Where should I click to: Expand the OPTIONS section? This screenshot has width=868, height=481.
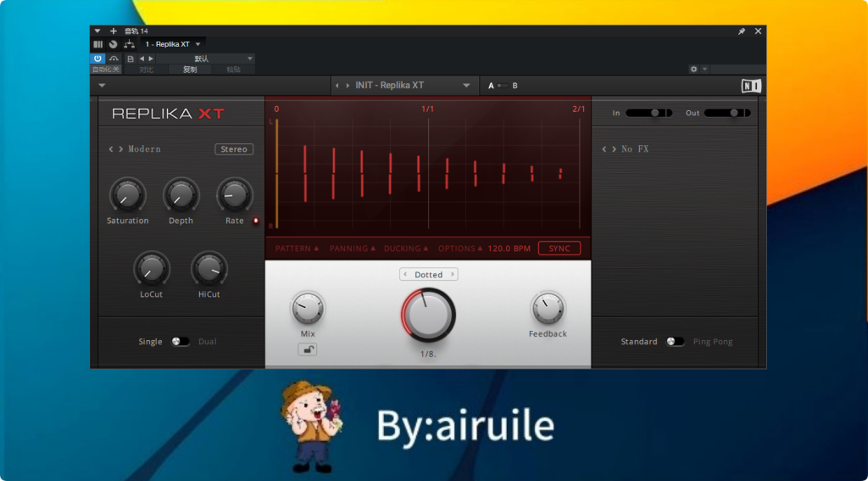pyautogui.click(x=460, y=249)
